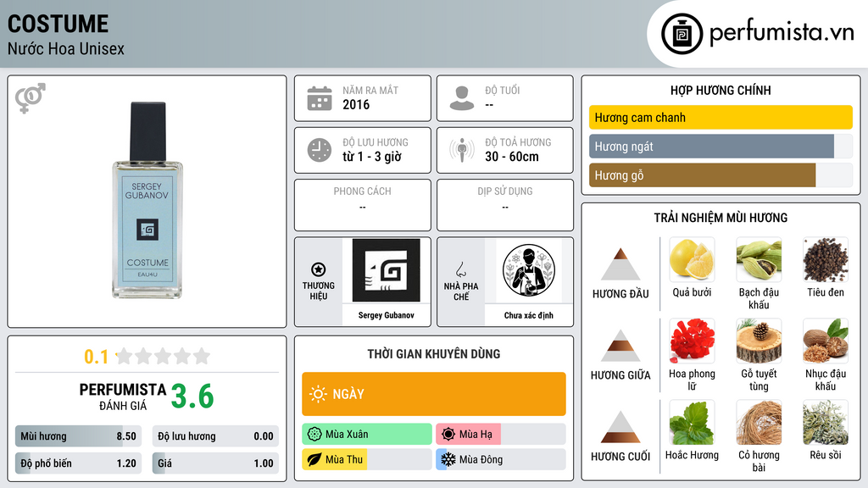Click the sillage icon beside Độ toả hương
The height and width of the screenshot is (488, 868).
(x=462, y=150)
